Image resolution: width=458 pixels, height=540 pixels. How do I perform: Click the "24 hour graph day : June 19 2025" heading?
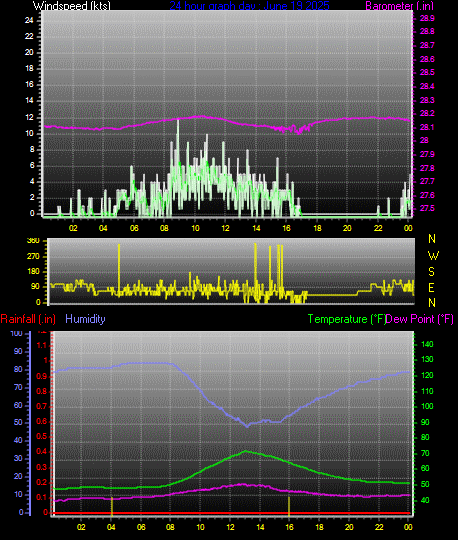tap(249, 6)
